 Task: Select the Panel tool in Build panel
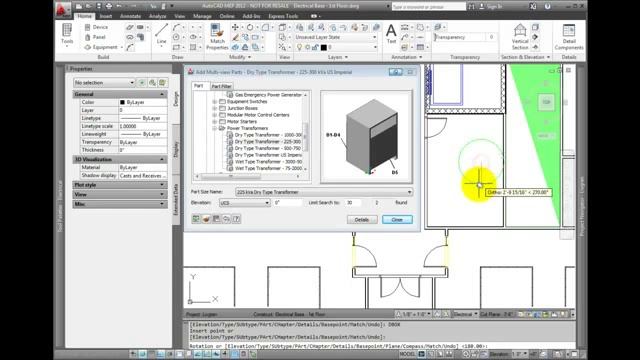96,37
